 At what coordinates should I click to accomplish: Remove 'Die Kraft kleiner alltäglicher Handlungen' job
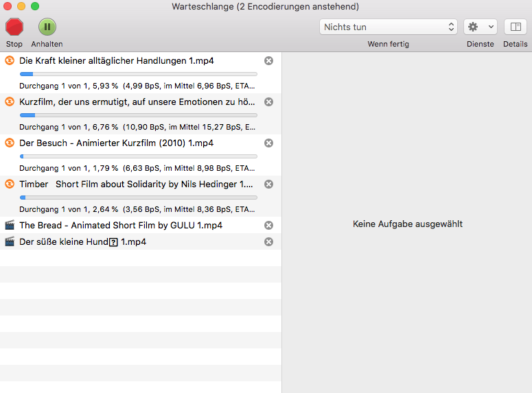tap(268, 61)
